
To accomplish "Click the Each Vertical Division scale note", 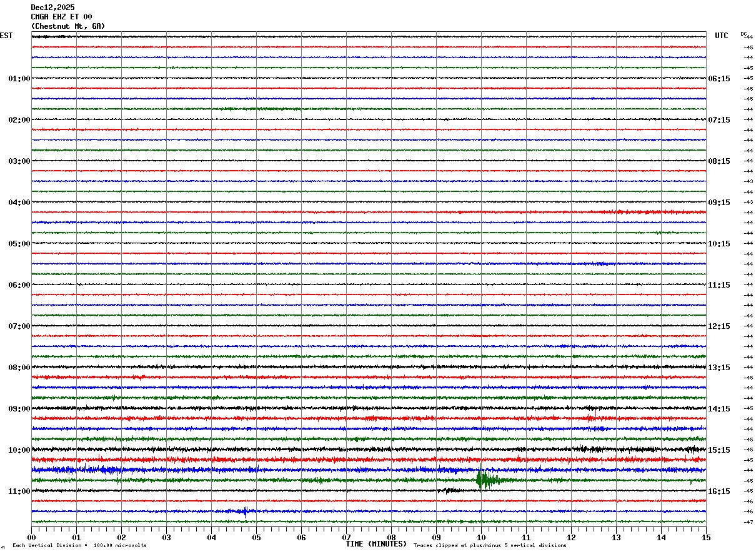I will (79, 546).
